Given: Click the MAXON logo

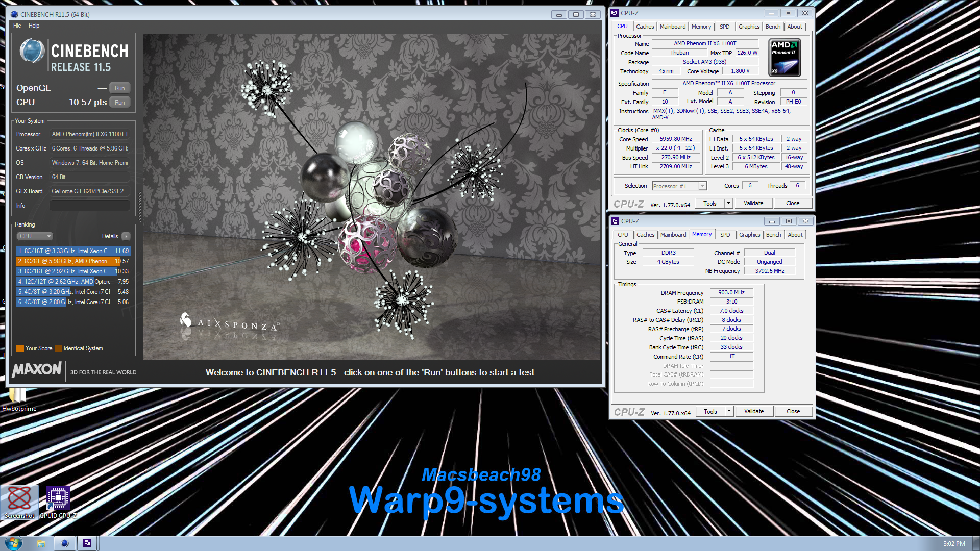Looking at the screenshot, I should click(37, 369).
